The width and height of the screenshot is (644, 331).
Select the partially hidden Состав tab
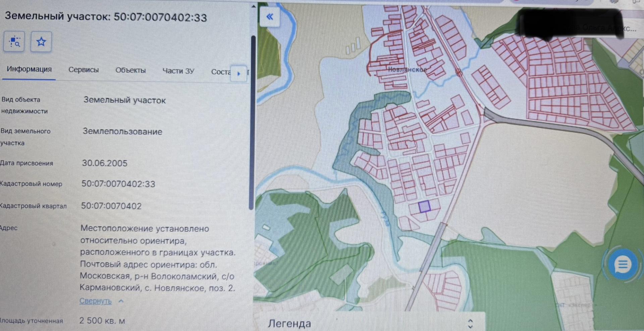pos(220,72)
